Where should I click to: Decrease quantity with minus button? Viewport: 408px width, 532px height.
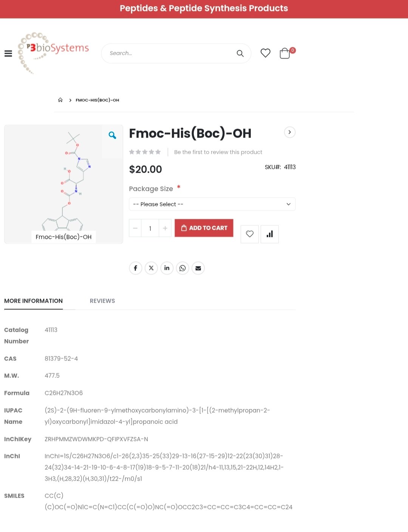[x=135, y=228]
